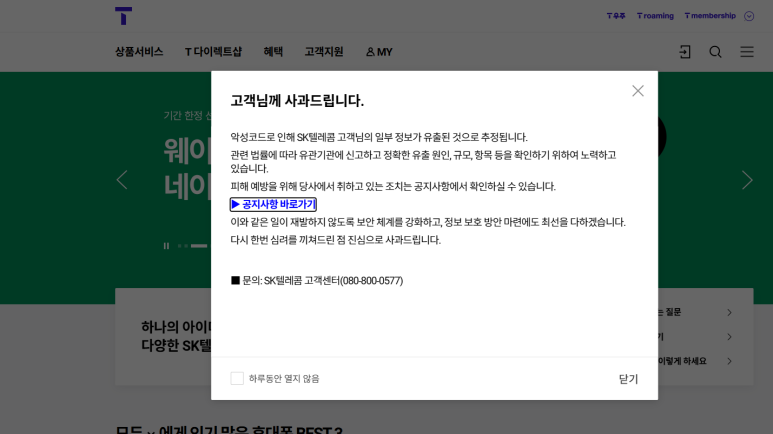Open the middle quick-link row chevron
Screen dimensions: 773x434
tap(730, 337)
